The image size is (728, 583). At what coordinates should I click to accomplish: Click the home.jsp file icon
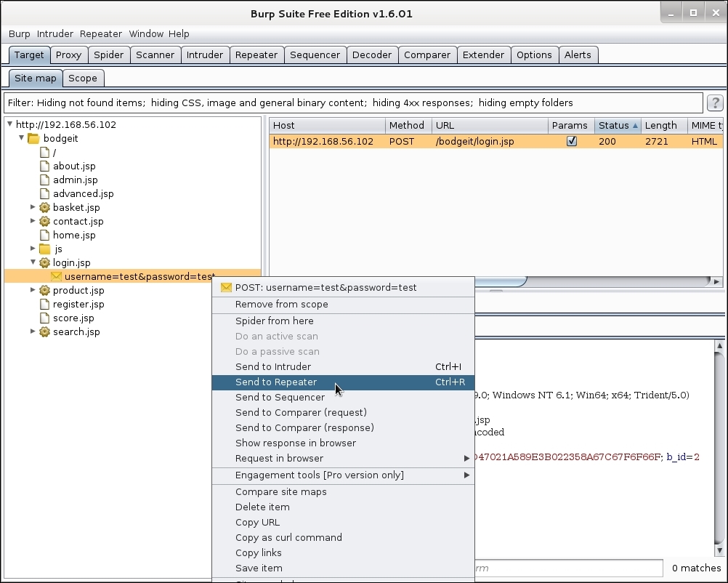[44, 235]
